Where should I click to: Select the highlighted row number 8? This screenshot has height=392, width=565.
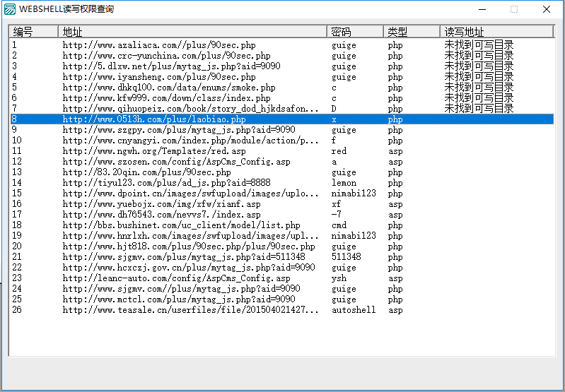coord(15,119)
